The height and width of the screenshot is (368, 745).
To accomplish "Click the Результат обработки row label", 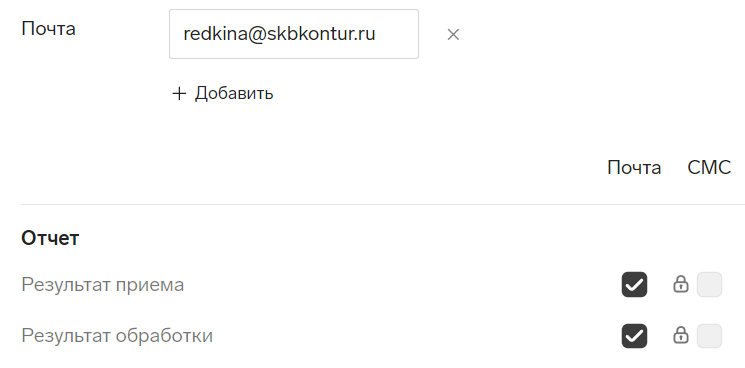I will point(117,336).
